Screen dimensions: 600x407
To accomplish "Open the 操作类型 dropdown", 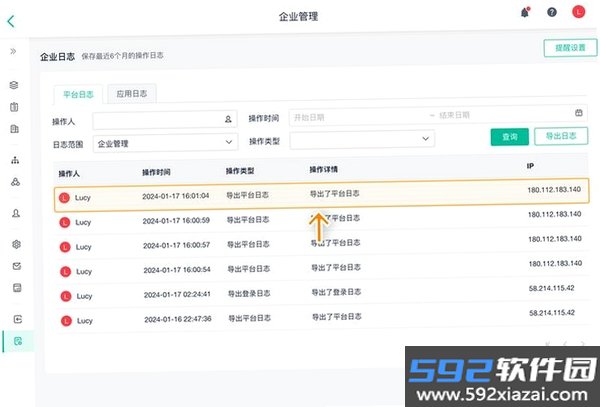I will [362, 140].
